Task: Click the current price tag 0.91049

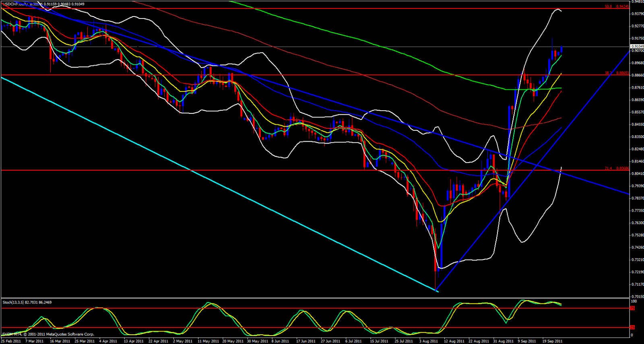Action: 637,47
